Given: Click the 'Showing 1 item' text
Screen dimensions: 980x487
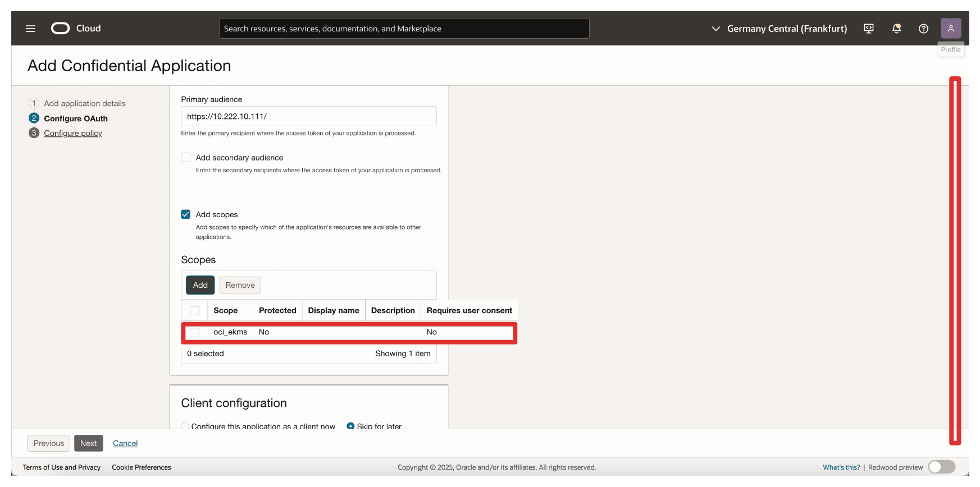Looking at the screenshot, I should pyautogui.click(x=403, y=353).
